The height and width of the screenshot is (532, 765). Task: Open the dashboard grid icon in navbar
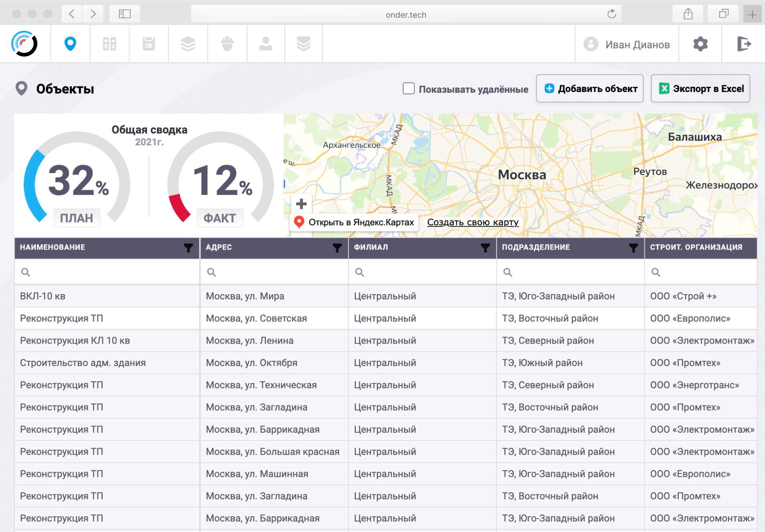109,44
